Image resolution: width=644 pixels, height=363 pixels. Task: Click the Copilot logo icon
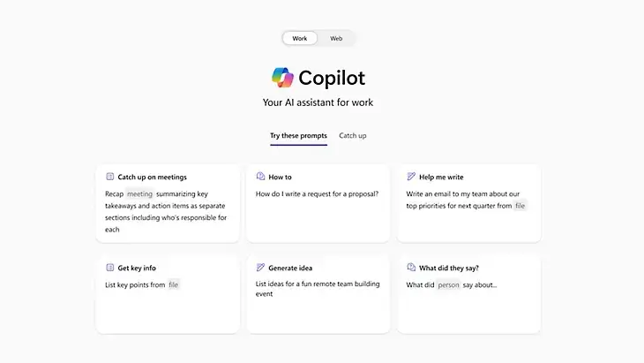pyautogui.click(x=282, y=78)
